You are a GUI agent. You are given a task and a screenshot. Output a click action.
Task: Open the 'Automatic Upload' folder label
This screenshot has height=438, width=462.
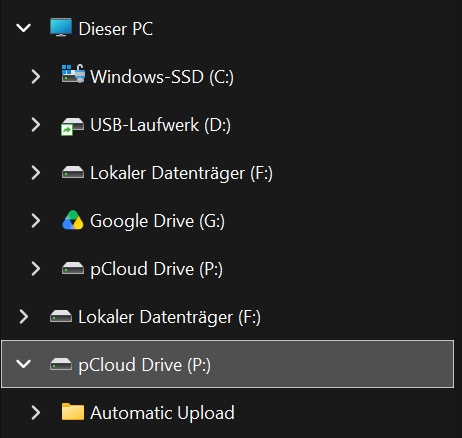pos(162,413)
